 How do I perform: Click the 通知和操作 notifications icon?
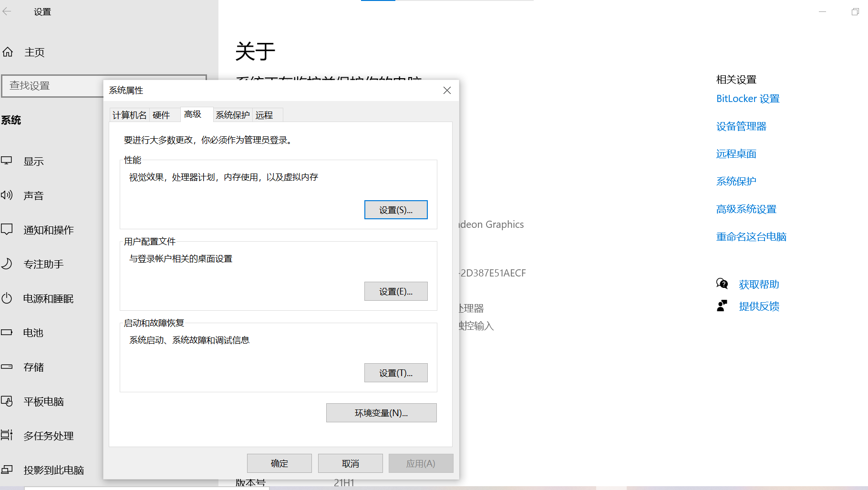(x=8, y=229)
